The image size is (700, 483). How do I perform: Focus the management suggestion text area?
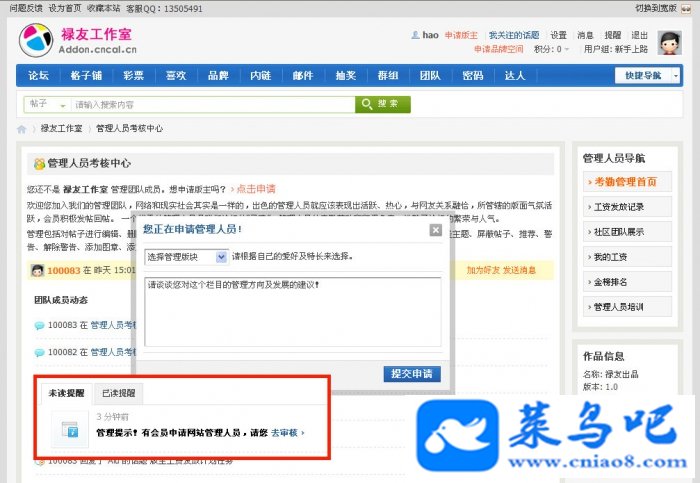tap(293, 312)
